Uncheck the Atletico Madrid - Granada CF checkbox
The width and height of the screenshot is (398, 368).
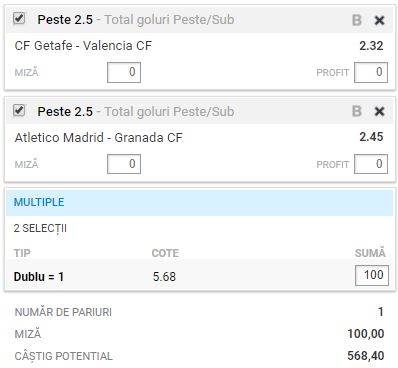point(19,110)
